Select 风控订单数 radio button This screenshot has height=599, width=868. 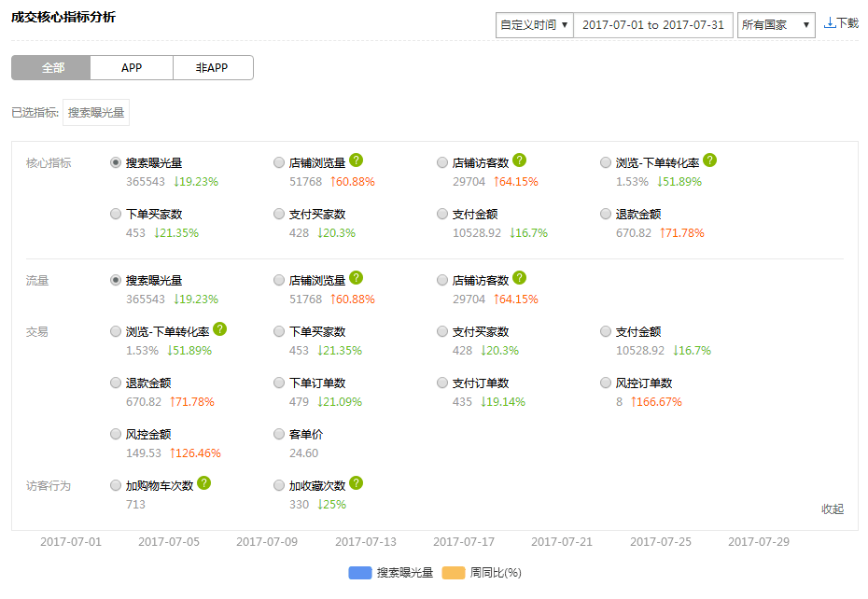(606, 383)
